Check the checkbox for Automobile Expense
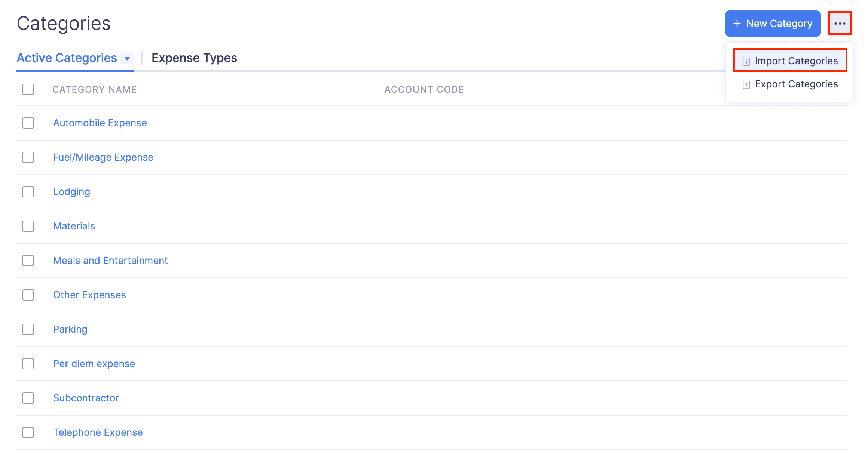 tap(28, 123)
